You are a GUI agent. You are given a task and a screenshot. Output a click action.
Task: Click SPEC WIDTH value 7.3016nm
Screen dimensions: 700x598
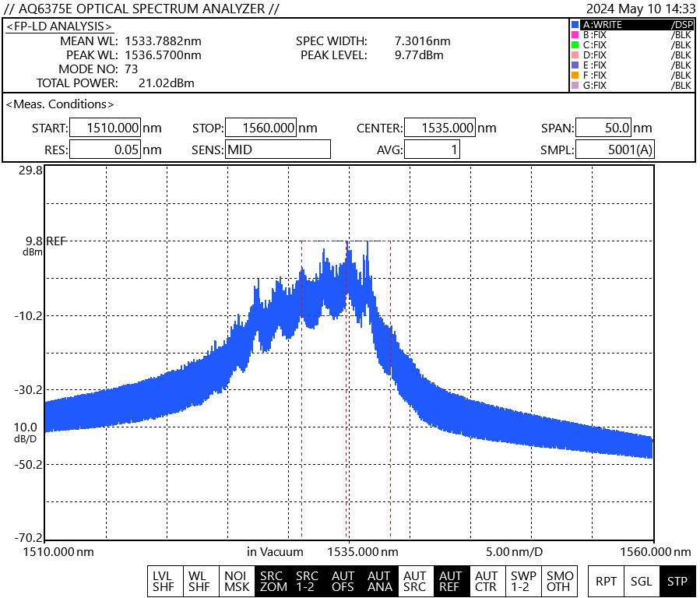[x=422, y=41]
